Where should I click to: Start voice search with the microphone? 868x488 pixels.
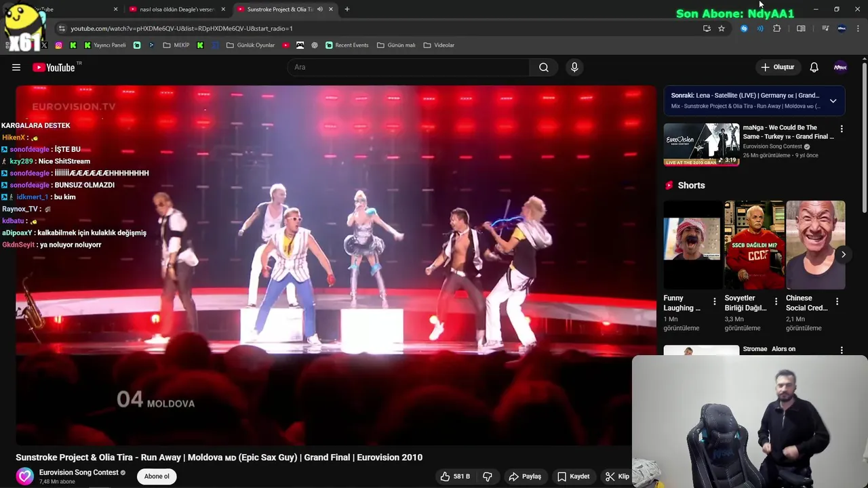click(x=574, y=67)
